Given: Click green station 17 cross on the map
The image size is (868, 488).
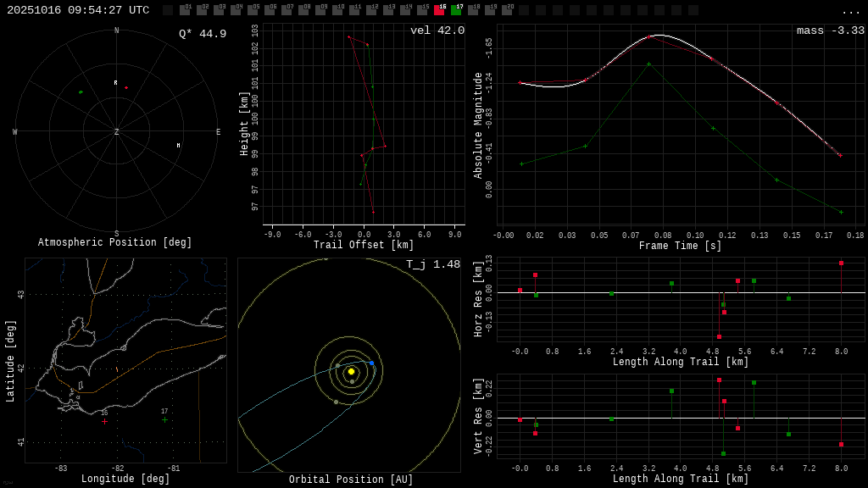Looking at the screenshot, I should pyautogui.click(x=164, y=419).
